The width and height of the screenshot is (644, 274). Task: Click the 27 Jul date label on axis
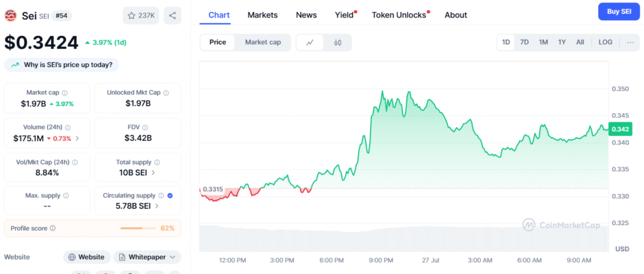pyautogui.click(x=430, y=260)
